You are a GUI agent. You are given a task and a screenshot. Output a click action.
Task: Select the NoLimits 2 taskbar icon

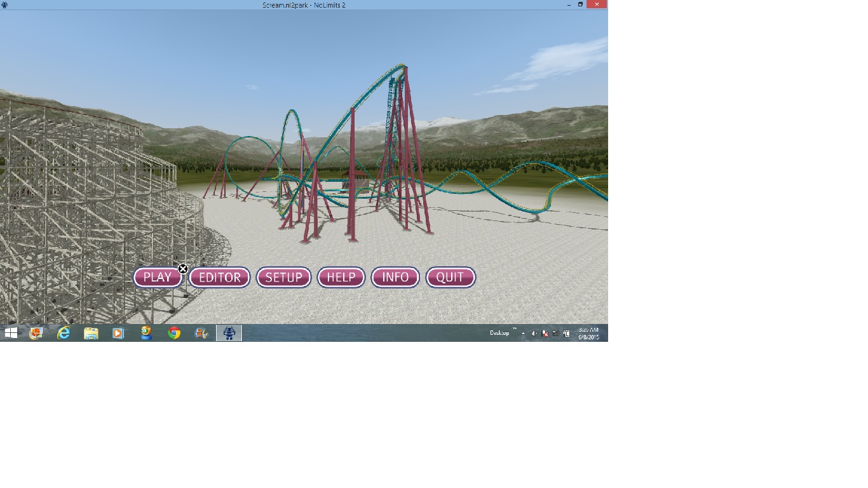pos(229,333)
